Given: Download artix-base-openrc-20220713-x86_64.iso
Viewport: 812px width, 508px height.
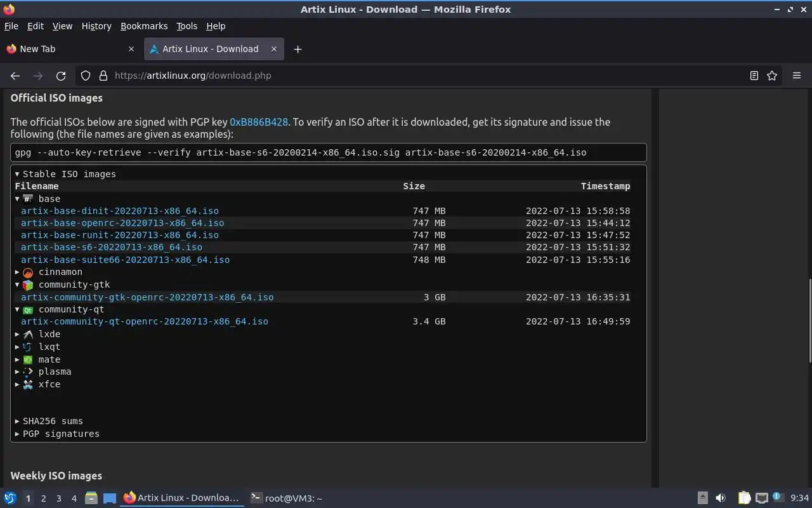Looking at the screenshot, I should tap(122, 223).
